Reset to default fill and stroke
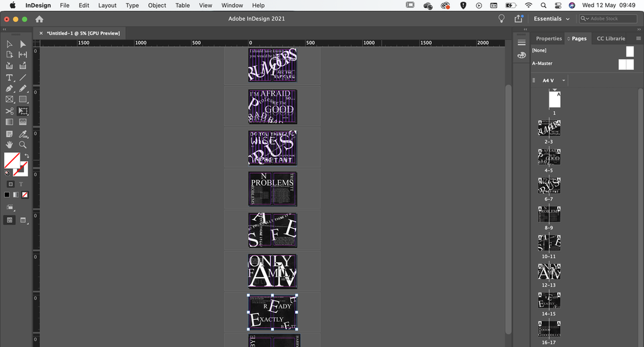Image resolution: width=644 pixels, height=347 pixels. pyautogui.click(x=7, y=173)
